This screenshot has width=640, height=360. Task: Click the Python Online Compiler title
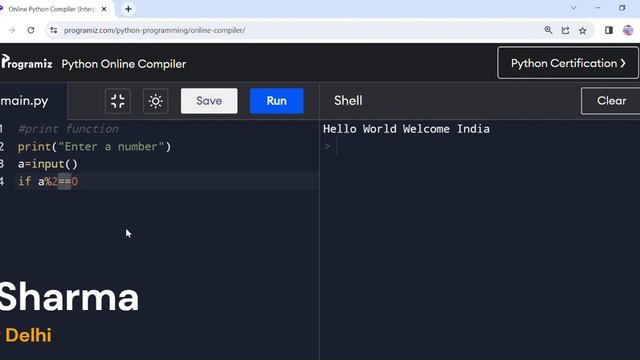click(124, 64)
